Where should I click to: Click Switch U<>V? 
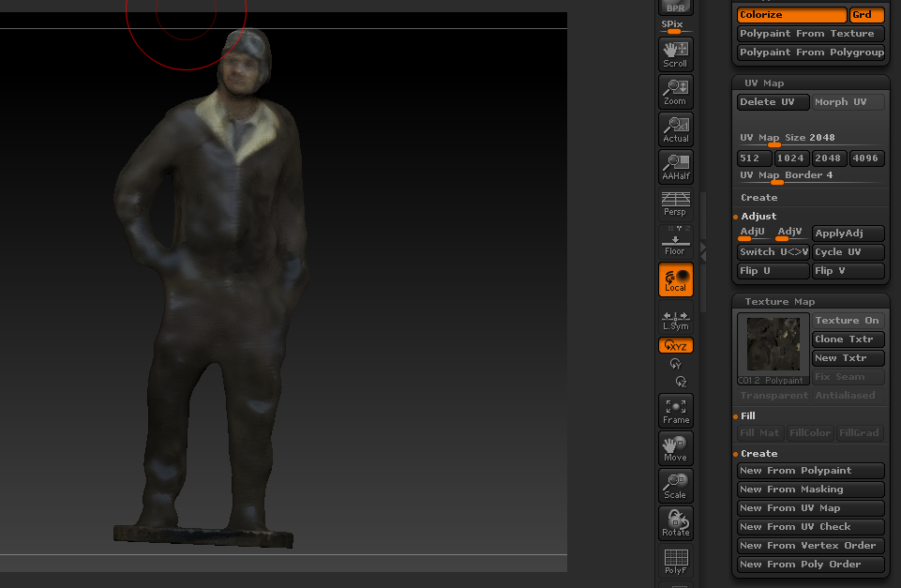click(773, 251)
